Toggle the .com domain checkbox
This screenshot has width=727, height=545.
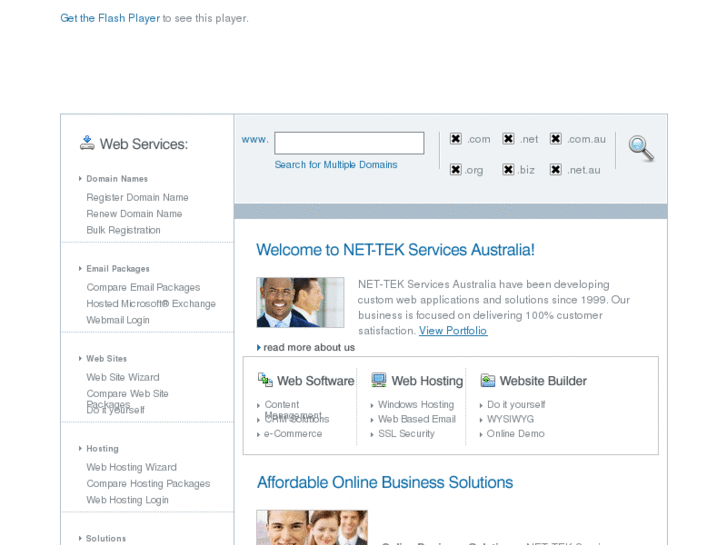click(456, 139)
